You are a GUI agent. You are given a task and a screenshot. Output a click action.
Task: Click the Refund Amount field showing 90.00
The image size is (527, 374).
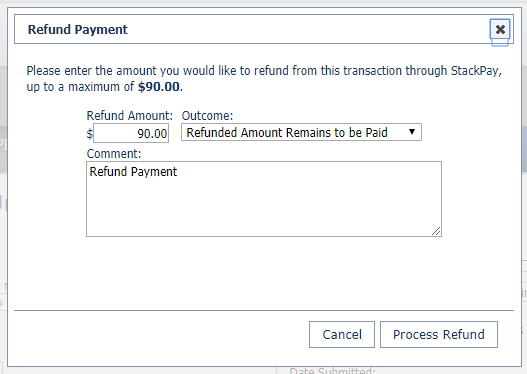(131, 133)
